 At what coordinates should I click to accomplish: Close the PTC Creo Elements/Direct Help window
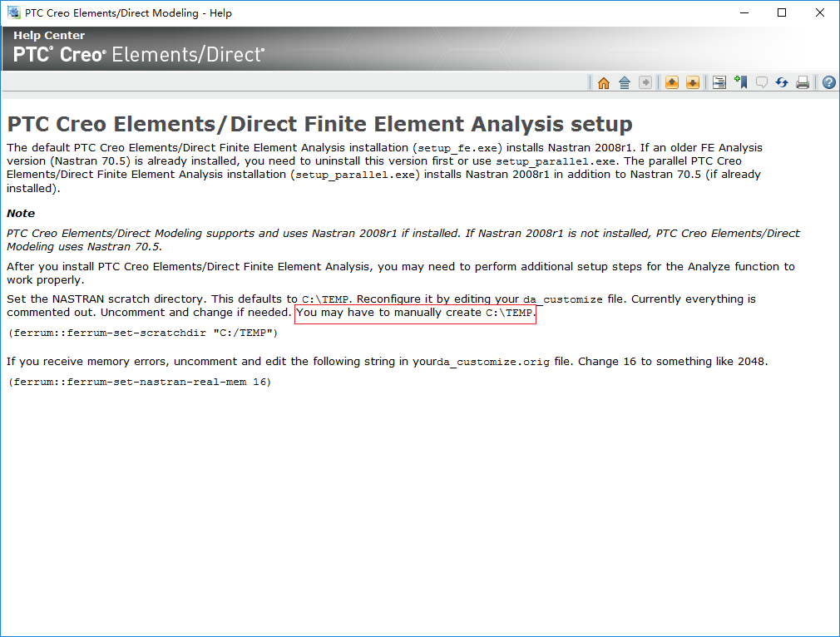(820, 12)
